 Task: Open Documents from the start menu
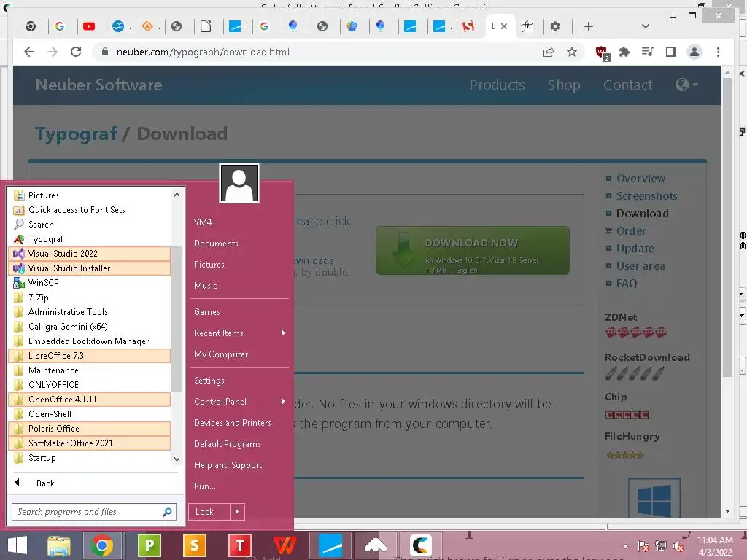(239, 244)
